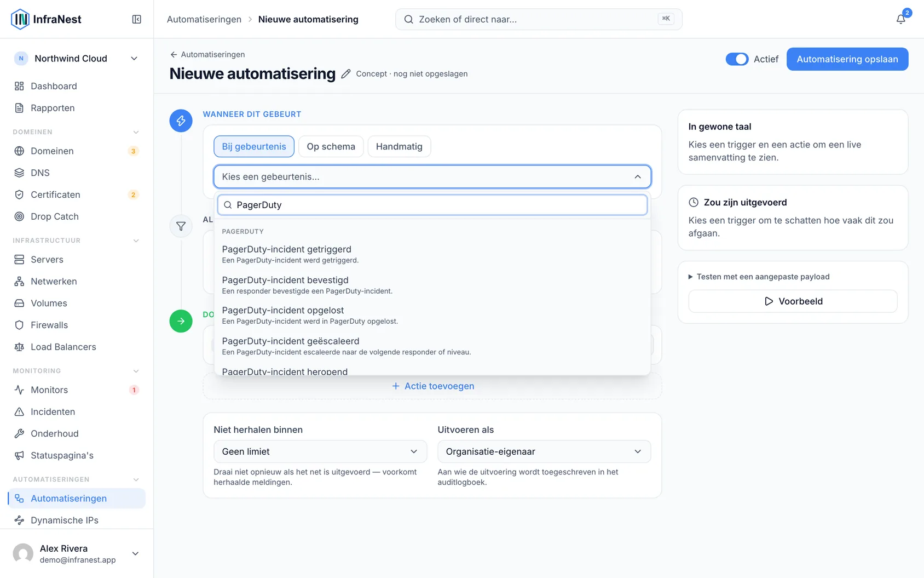
Task: Open the Alex Rivera user menu chevron
Action: 135,553
